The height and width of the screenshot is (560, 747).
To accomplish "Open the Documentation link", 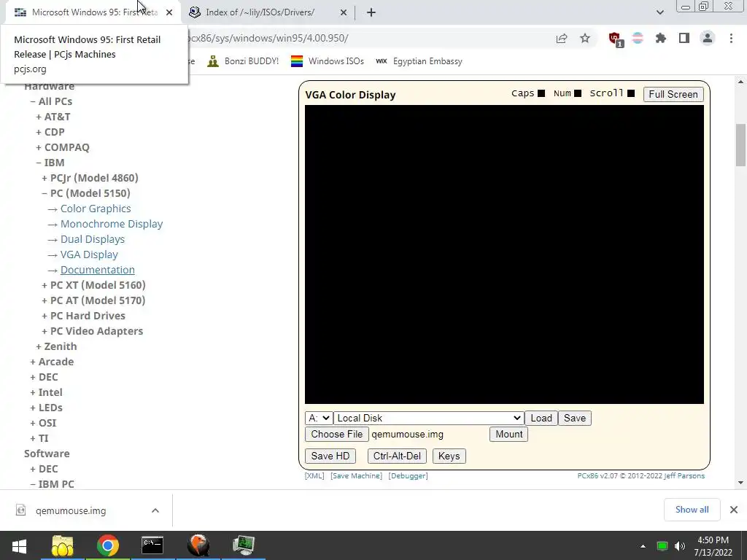I will (97, 270).
